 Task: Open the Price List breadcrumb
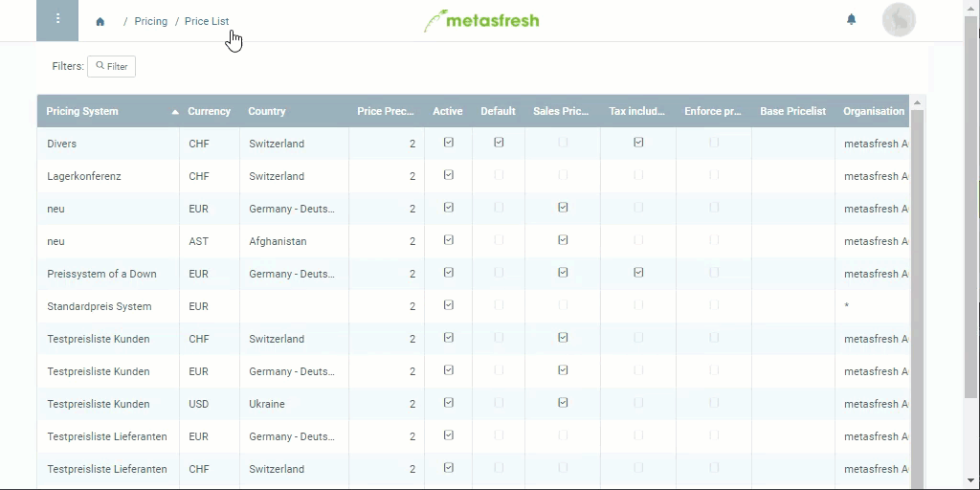[x=207, y=21]
